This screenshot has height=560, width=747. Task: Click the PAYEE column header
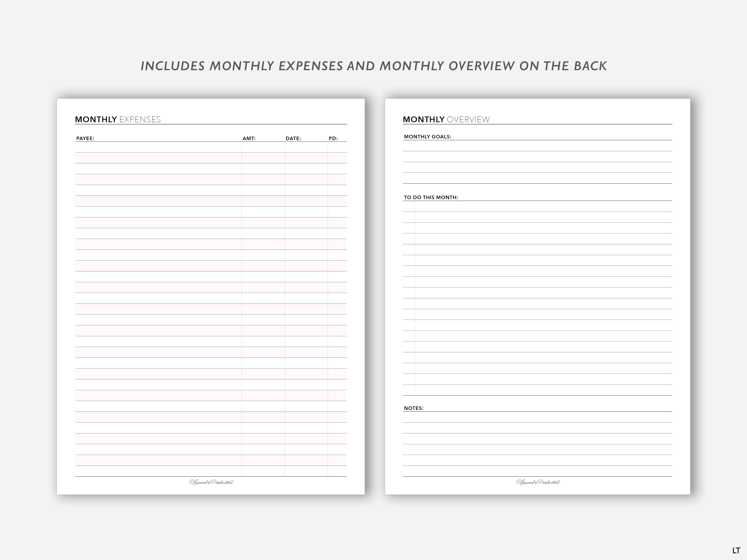[x=85, y=138]
